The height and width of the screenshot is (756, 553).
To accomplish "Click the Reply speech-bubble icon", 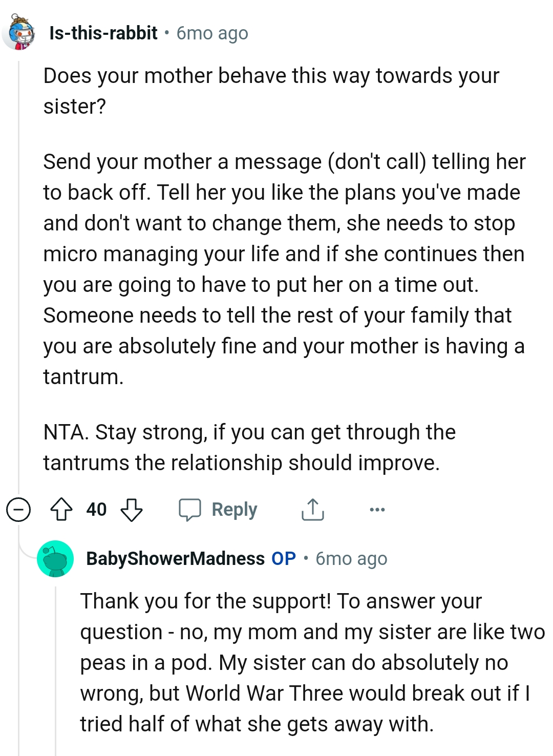I will pyautogui.click(x=190, y=509).
